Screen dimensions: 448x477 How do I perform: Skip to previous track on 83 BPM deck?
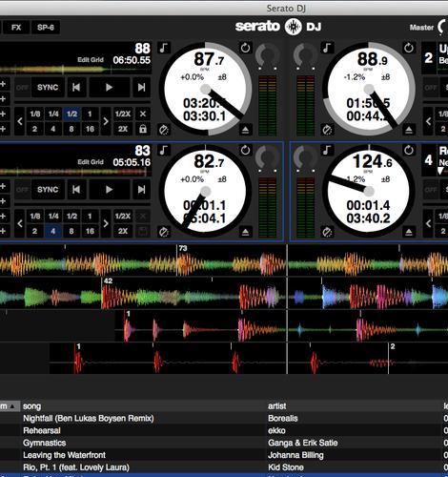76,190
